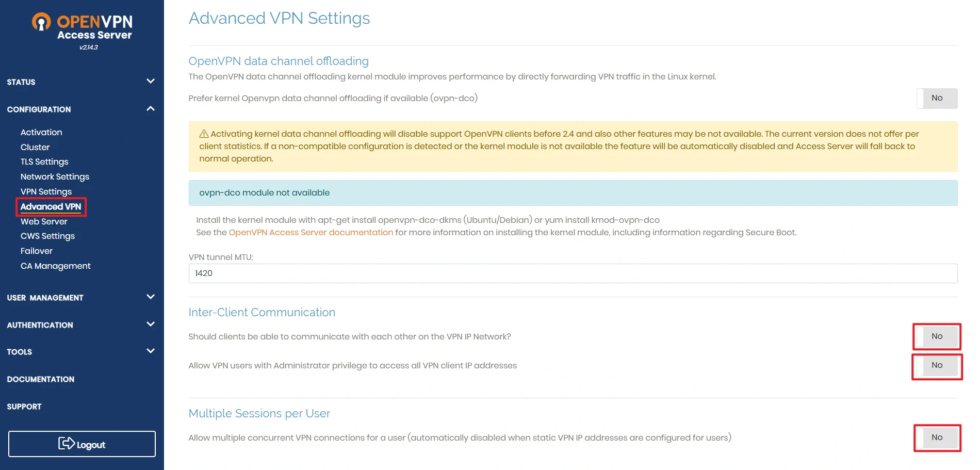Expand the Authentication section chevron
Image resolution: width=980 pixels, height=470 pixels.
point(151,324)
